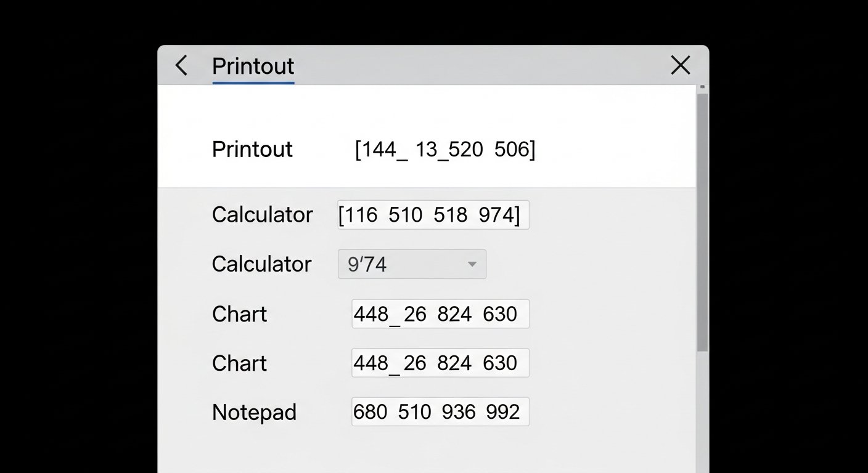
Task: Click the scrollbar track below the thumb
Action: coord(702,413)
